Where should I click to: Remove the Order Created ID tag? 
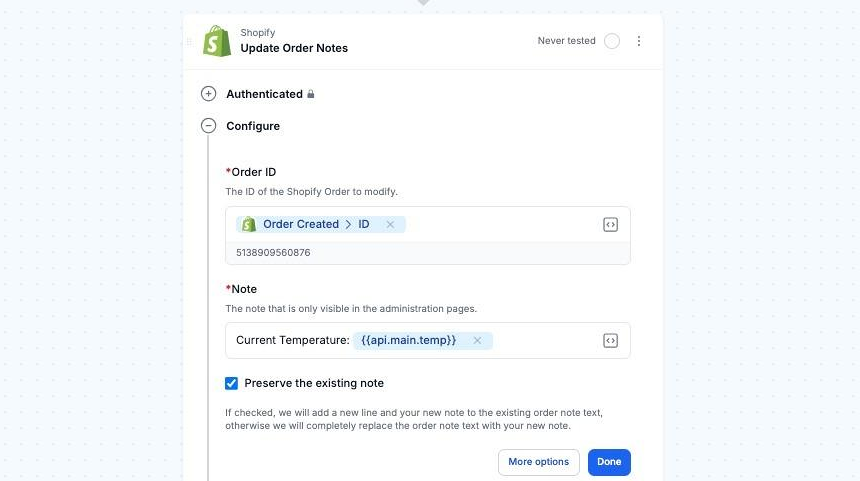pos(390,225)
